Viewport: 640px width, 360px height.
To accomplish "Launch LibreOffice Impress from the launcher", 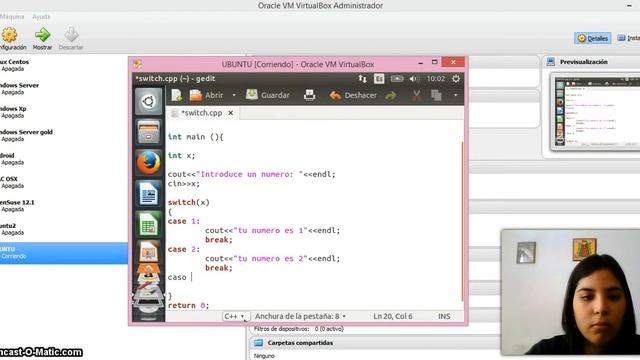I will 149,252.
